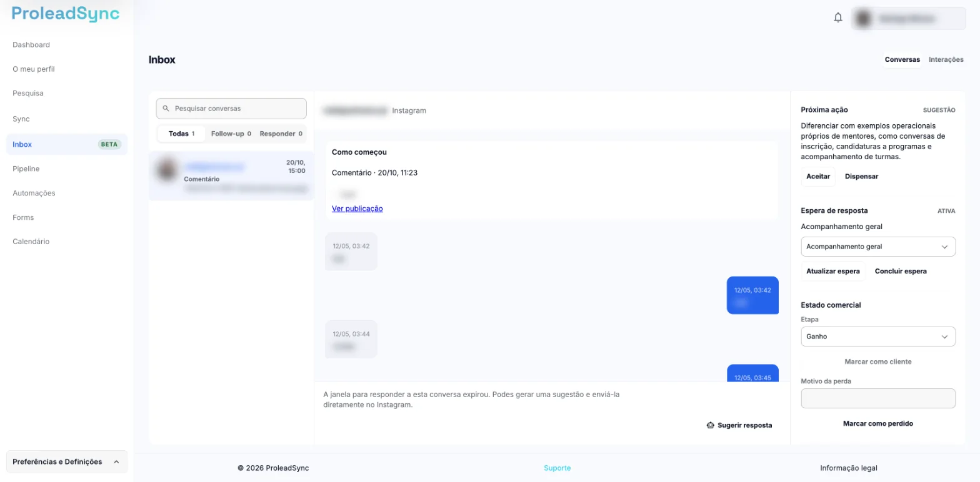Click Concluir espera button

pyautogui.click(x=901, y=272)
